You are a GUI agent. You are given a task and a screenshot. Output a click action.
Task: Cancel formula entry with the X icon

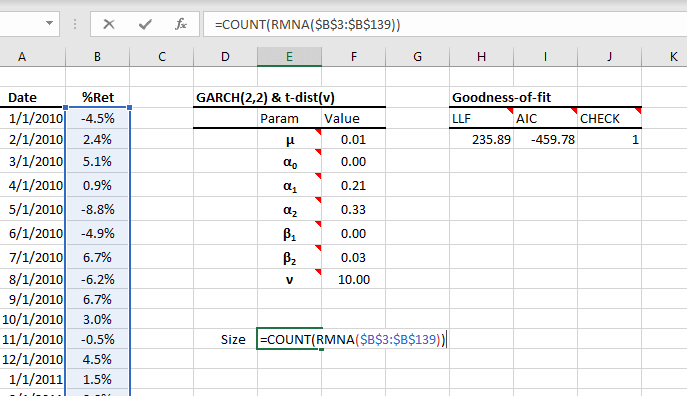(x=109, y=24)
